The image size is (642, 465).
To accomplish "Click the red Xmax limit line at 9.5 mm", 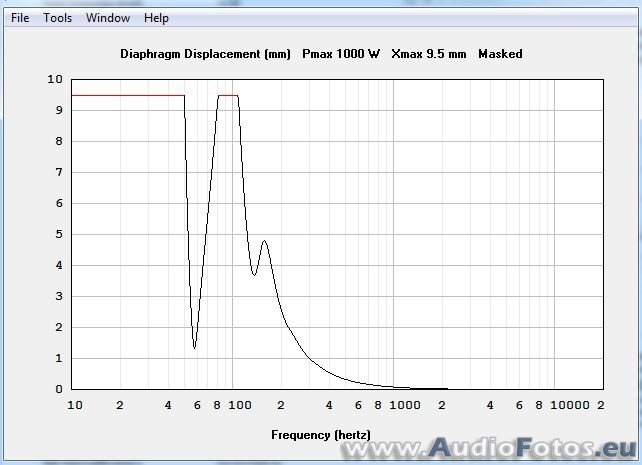I will coord(128,95).
